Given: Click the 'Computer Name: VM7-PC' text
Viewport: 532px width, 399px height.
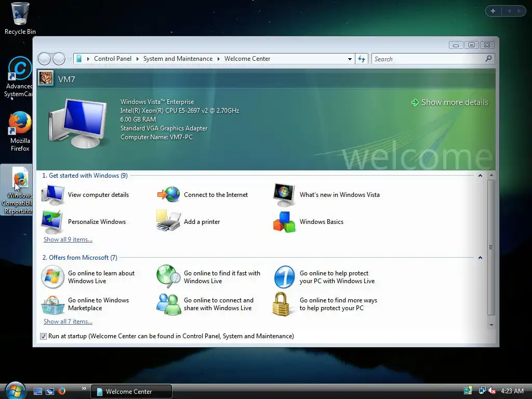Looking at the screenshot, I should pos(156,137).
